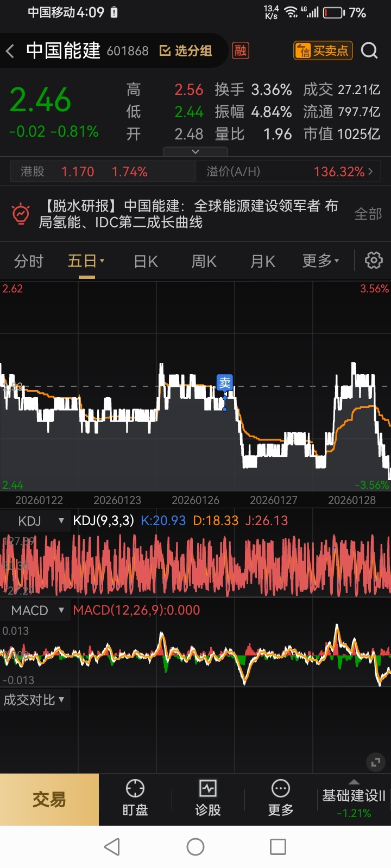Image resolution: width=391 pixels, height=868 pixels.
Task: Tap 港股 price 1.170 row
Action: (102, 172)
